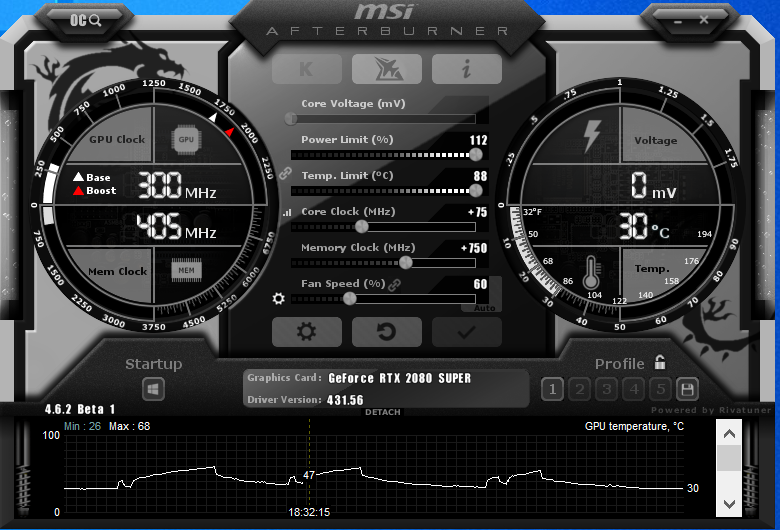Screen dimensions: 780x530
Task: Click the 0 mV voltage readout
Action: (x=653, y=186)
